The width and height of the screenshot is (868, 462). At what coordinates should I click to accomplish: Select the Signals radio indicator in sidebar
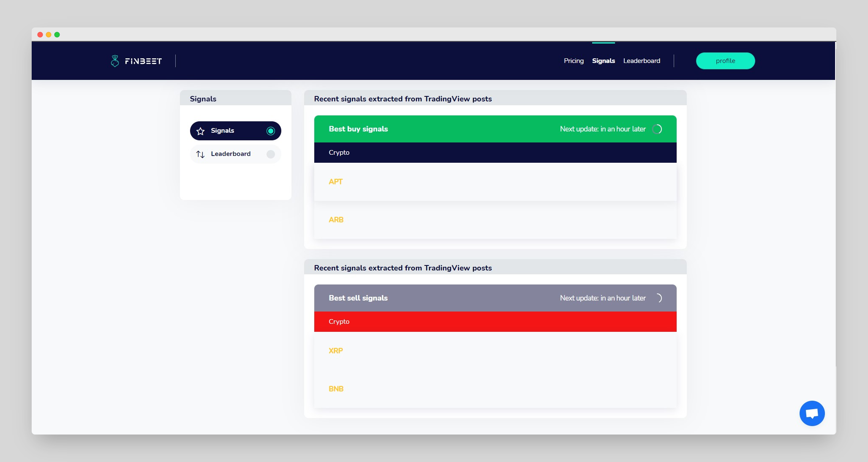[271, 131]
